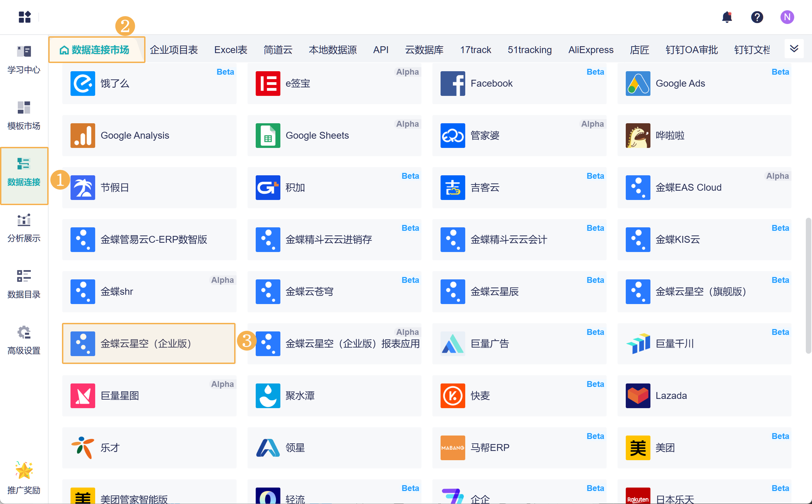This screenshot has width=812, height=504.
Task: Click the help question mark icon
Action: [x=757, y=17]
